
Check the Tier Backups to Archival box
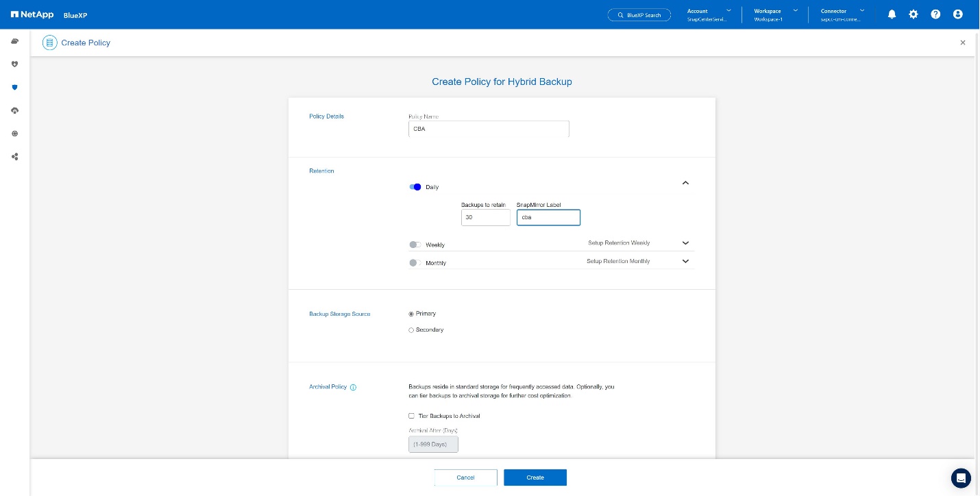[412, 416]
